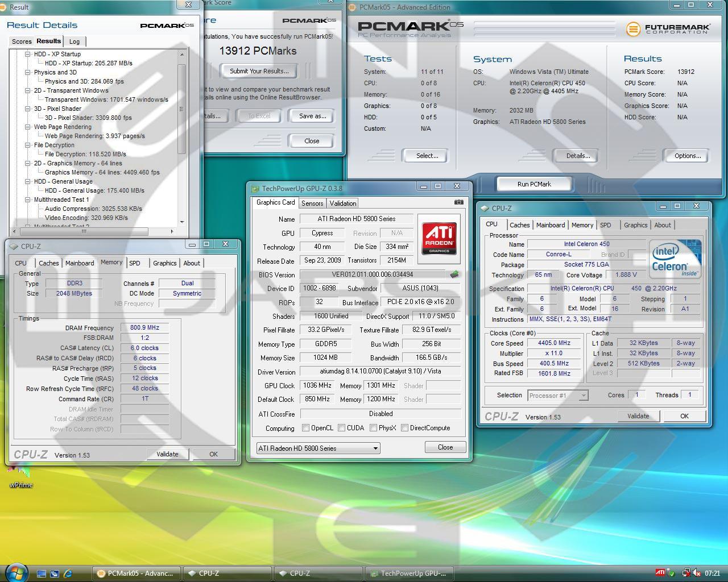Viewport: 728px width, 582px height.
Task: Click the Futuremark Corporation logo
Action: click(x=668, y=28)
